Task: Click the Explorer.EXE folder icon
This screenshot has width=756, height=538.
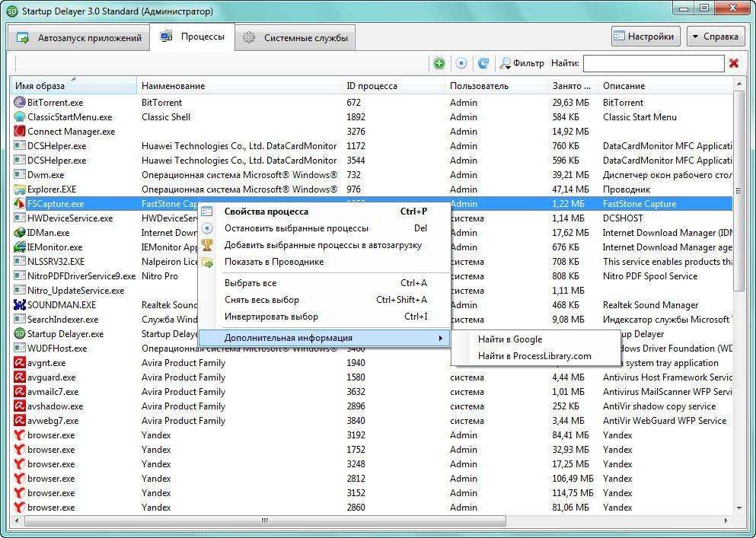Action: (x=19, y=189)
